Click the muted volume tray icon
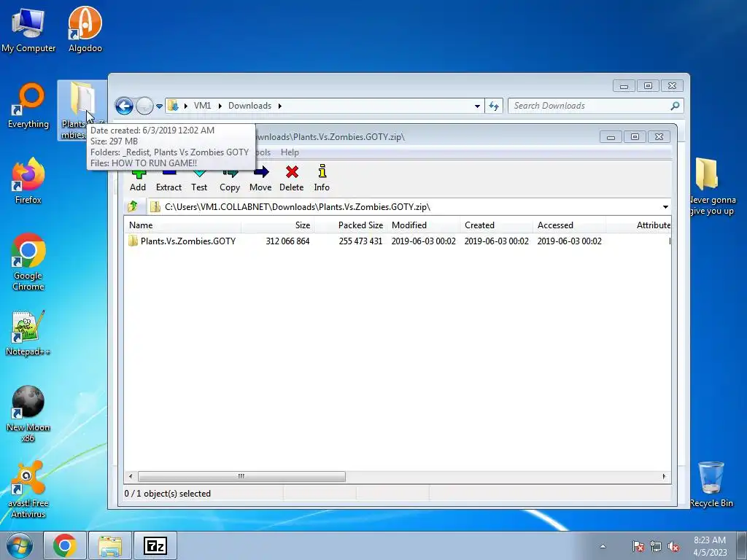 tap(673, 546)
